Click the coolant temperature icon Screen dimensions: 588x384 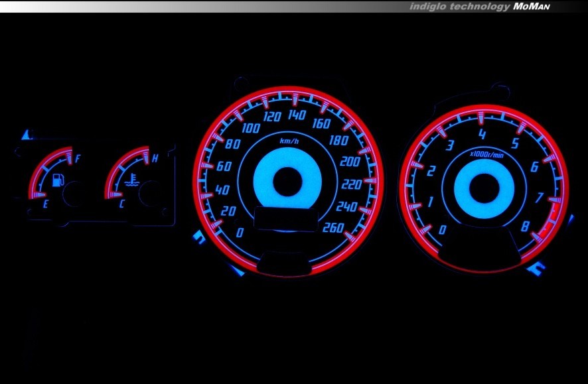tap(134, 179)
